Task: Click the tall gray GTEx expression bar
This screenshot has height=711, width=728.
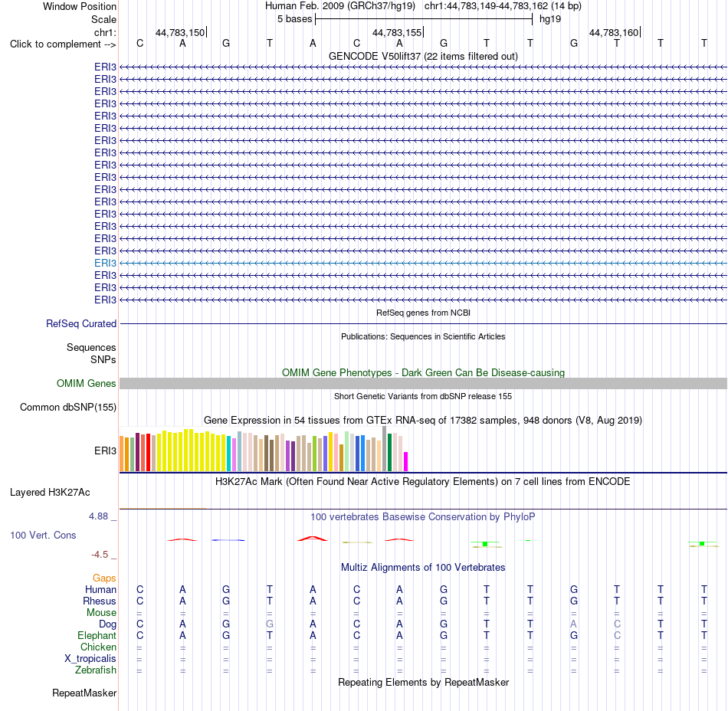Action: pos(385,449)
